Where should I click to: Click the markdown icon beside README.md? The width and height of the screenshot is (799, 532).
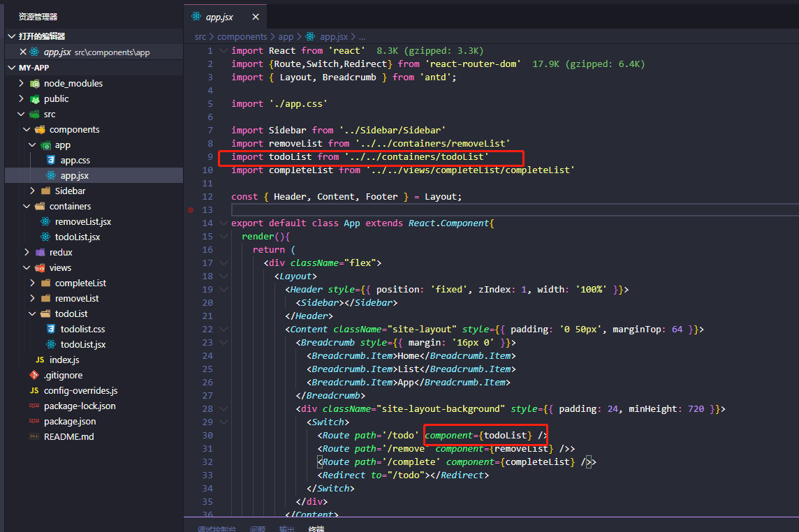[x=34, y=437]
